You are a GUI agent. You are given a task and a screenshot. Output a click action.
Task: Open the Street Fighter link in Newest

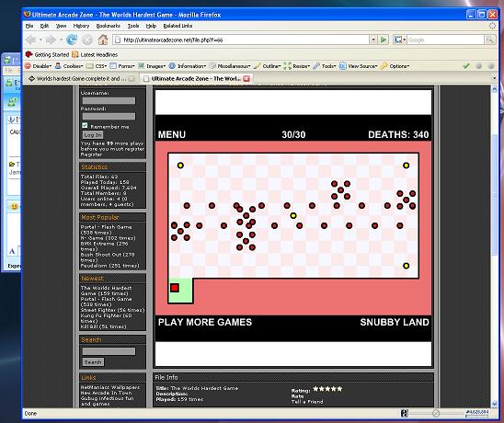pyautogui.click(x=112, y=310)
